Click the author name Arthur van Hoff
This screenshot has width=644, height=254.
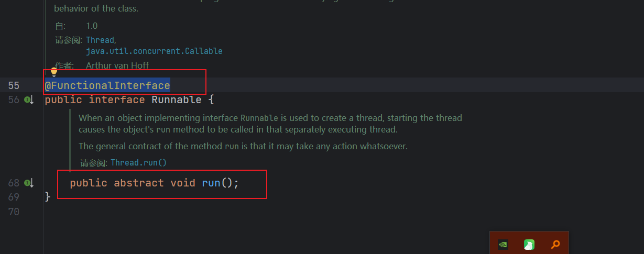pos(117,65)
